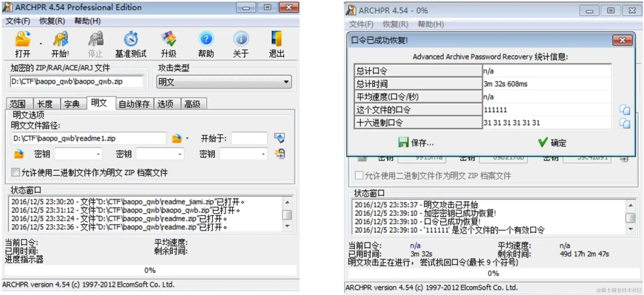Click the scrollbar thumb in left status window
Screen dimensions: 644x295
287,215
